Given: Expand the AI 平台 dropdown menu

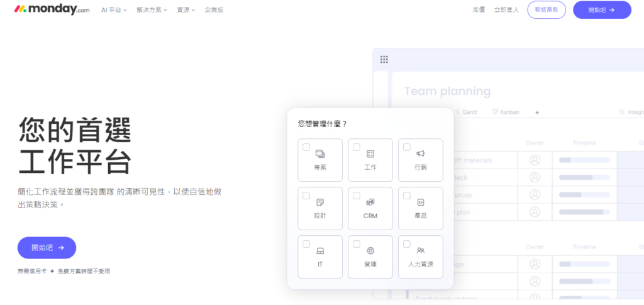Looking at the screenshot, I should [114, 10].
